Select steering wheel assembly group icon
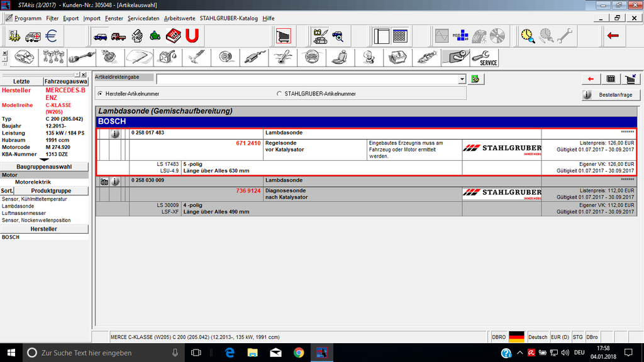Viewport: 644px width, 362px height. (x=312, y=57)
